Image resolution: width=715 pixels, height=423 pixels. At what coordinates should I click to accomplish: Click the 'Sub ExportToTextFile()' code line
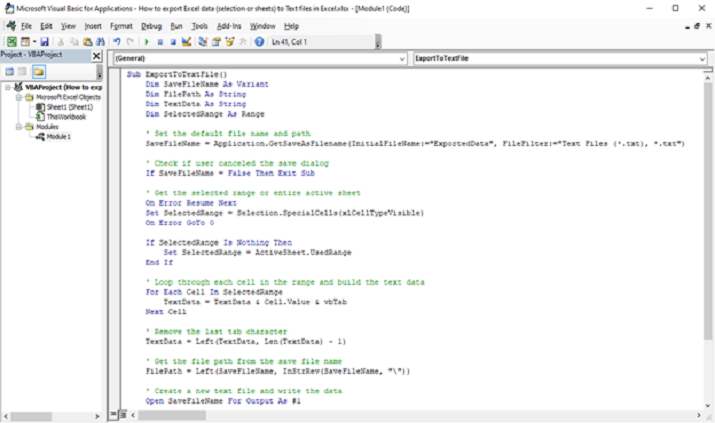[x=177, y=74]
